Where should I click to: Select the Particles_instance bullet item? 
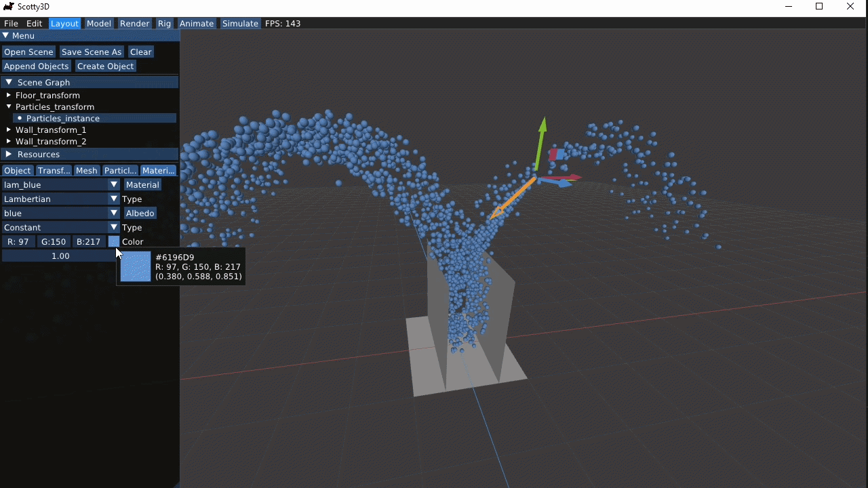[x=94, y=119]
